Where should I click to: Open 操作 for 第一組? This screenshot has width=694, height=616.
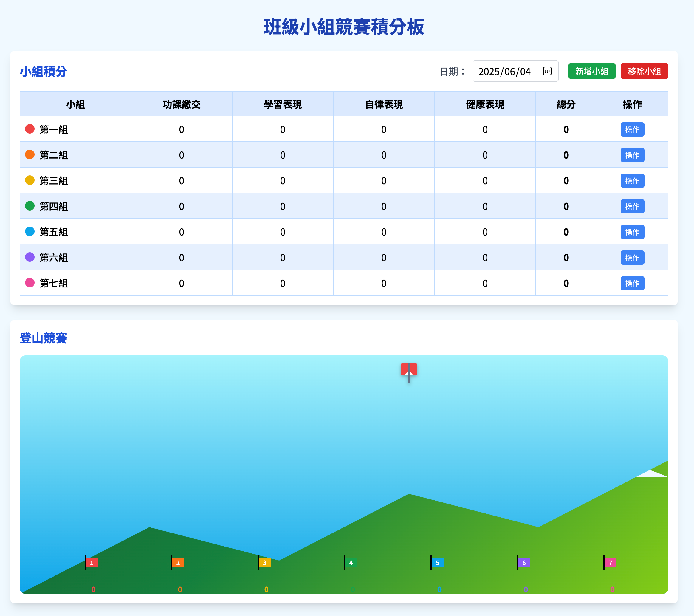point(632,129)
